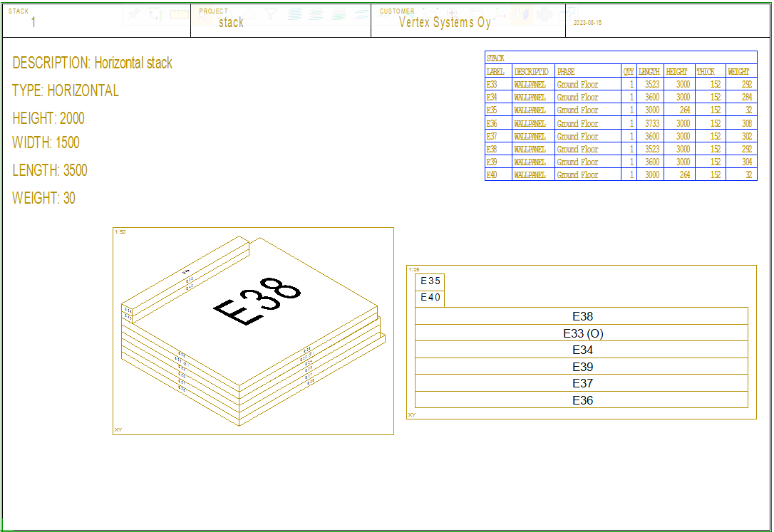Toggle the plus icon in the toolbar

[545, 13]
